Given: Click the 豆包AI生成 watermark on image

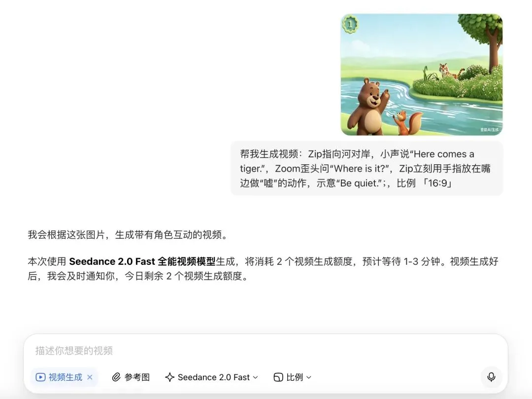Looking at the screenshot, I should pos(489,130).
